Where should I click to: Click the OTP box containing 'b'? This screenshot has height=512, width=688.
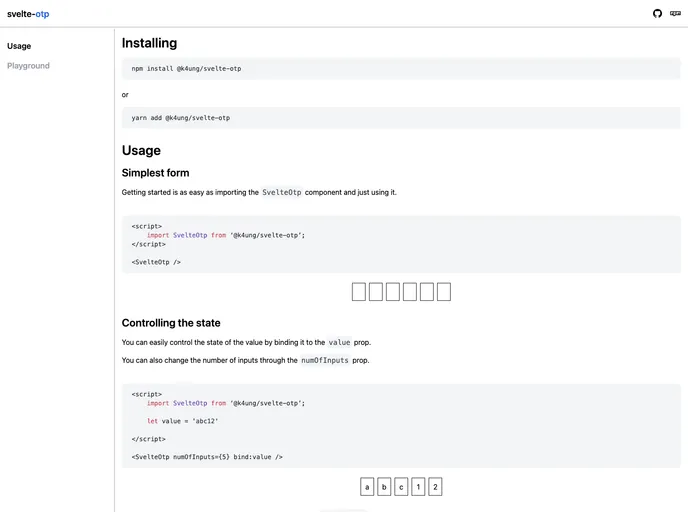384,487
